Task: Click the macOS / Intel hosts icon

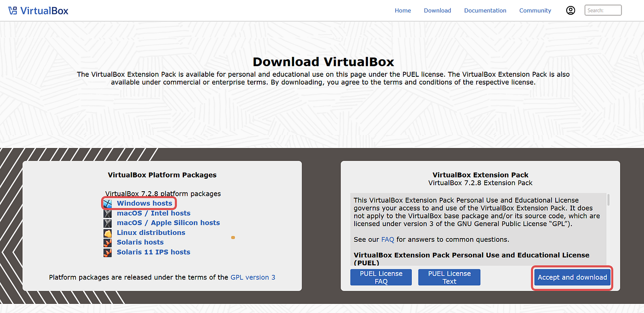Action: tap(108, 213)
